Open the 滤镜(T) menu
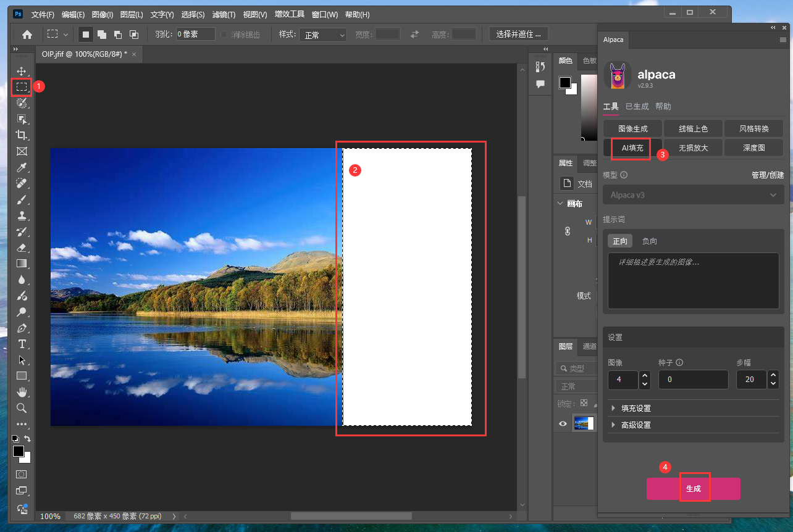793x532 pixels. (x=223, y=14)
